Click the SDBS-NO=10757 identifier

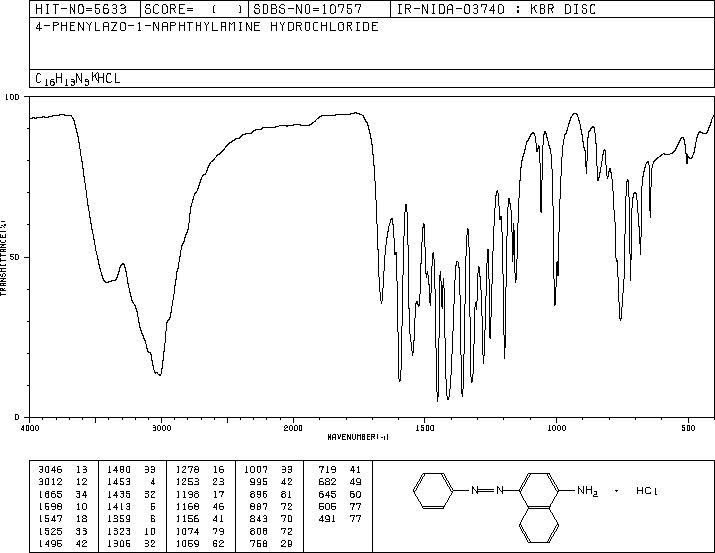point(308,9)
